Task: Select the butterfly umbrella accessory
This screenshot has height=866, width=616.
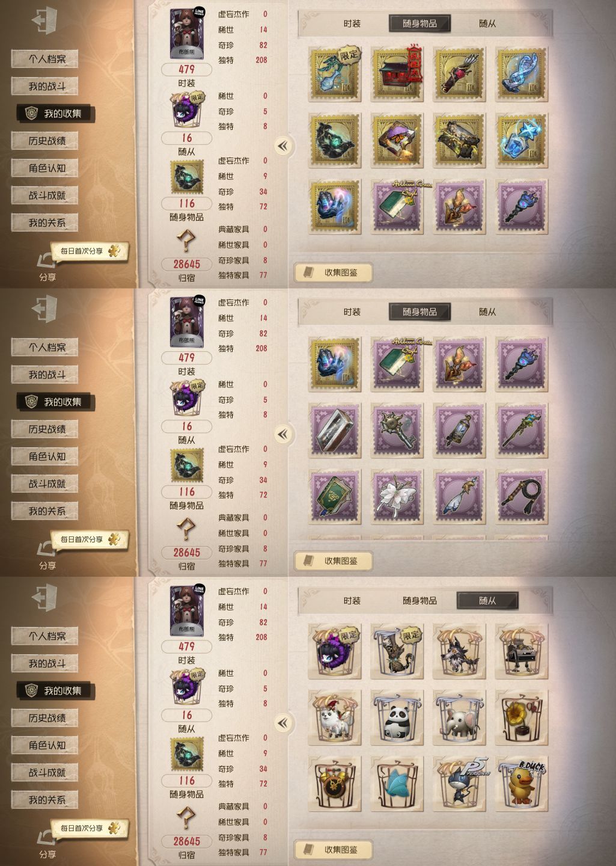Action: tap(397, 140)
